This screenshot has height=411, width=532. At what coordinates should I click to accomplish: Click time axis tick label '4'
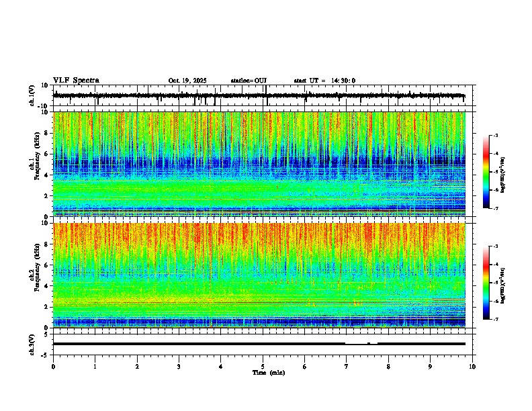tap(221, 367)
